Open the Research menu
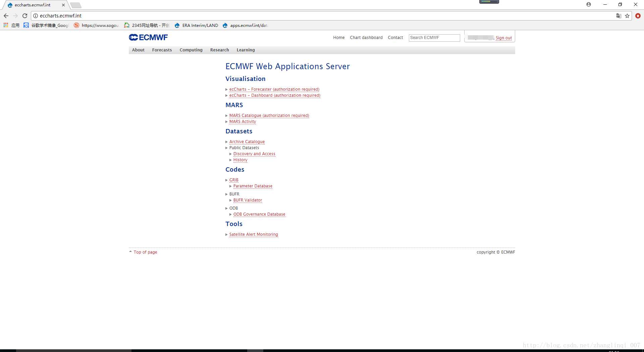The width and height of the screenshot is (644, 352). (220, 50)
